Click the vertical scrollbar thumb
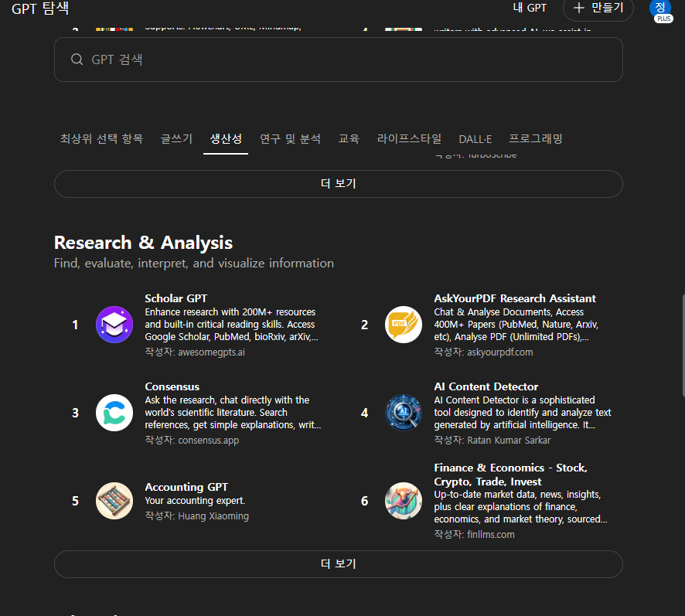 point(683,345)
